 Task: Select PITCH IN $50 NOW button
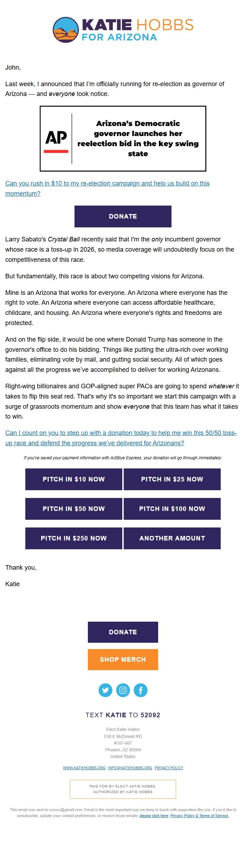click(x=74, y=509)
